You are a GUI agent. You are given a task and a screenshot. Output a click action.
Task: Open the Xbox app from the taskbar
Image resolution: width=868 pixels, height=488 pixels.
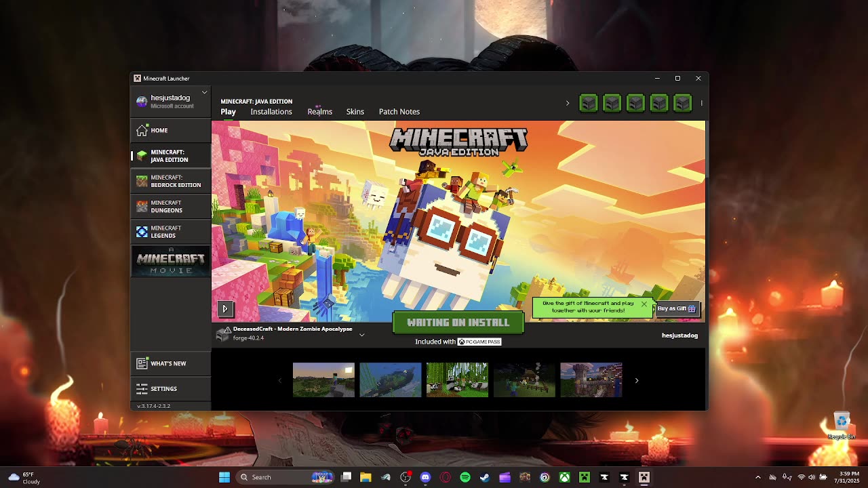[x=564, y=477]
